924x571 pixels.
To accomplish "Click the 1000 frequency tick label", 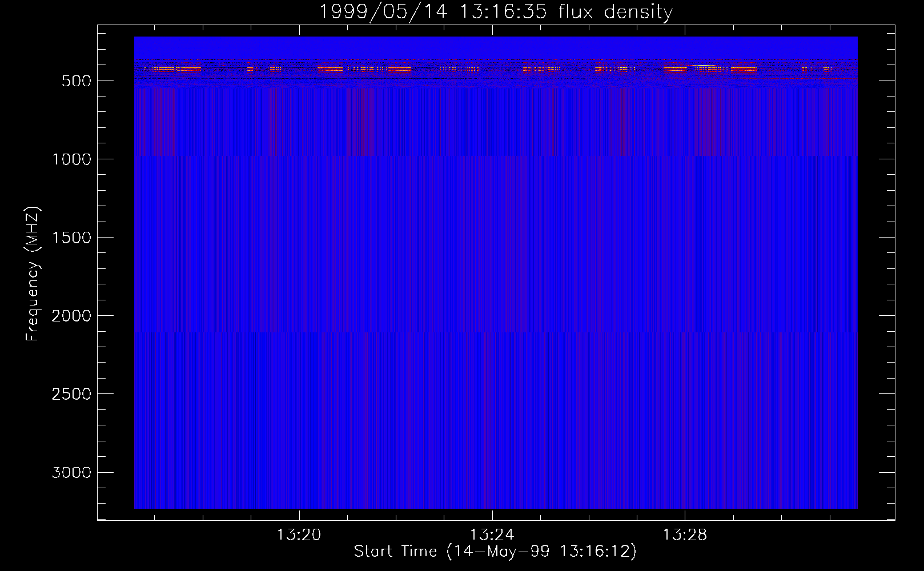I will tap(71, 159).
